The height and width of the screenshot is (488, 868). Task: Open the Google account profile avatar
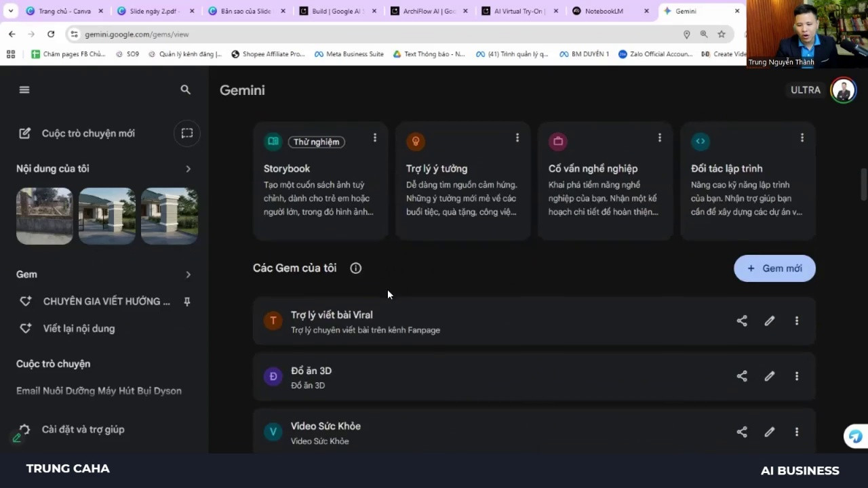(x=843, y=90)
